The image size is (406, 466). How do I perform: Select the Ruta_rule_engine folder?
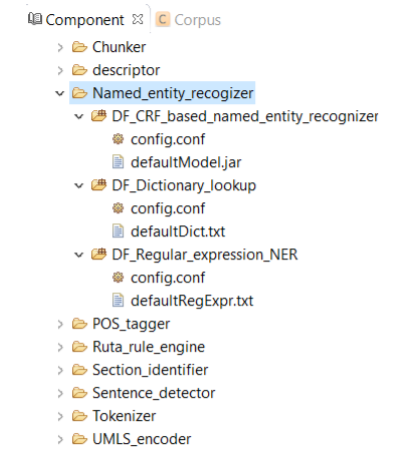tap(148, 347)
